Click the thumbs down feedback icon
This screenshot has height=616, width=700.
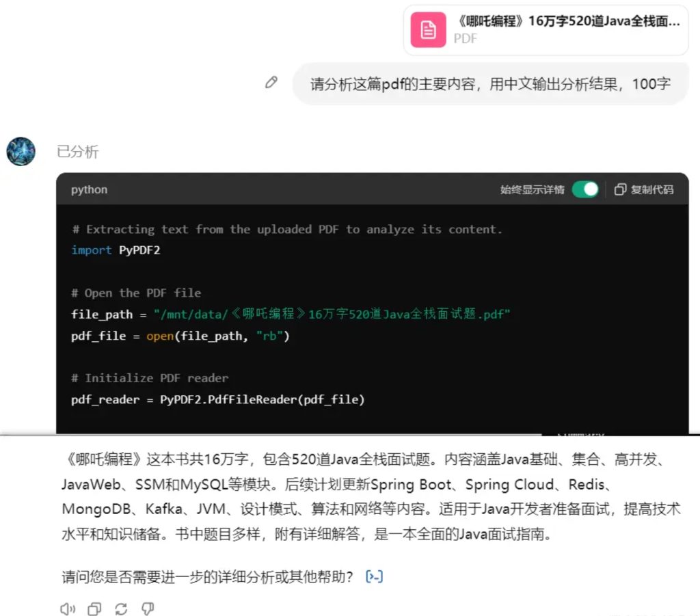point(148,608)
